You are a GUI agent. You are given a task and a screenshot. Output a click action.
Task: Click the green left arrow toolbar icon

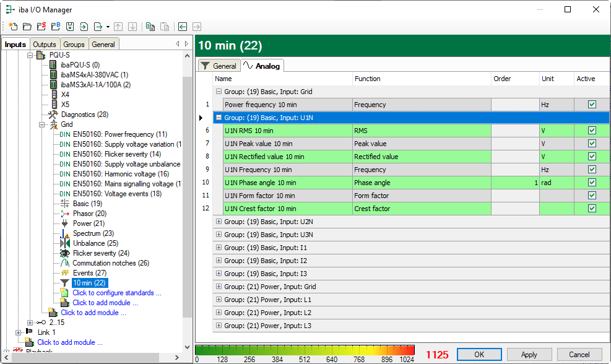coord(183,27)
